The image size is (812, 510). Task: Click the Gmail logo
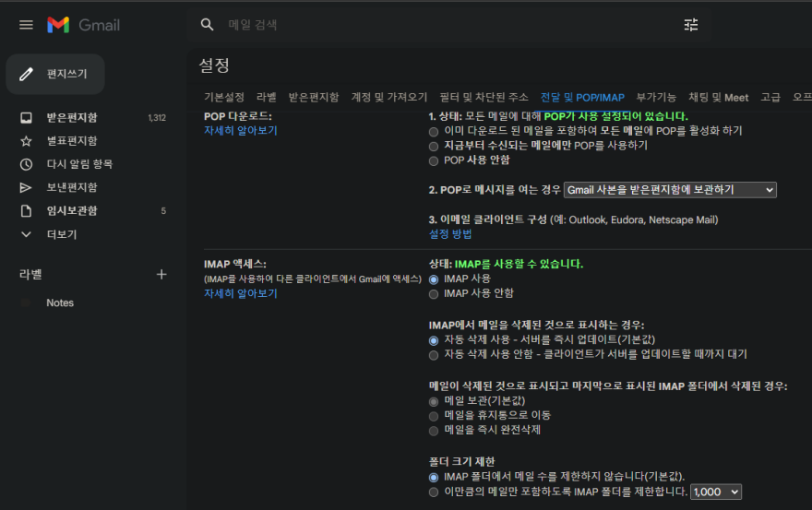[x=83, y=25]
